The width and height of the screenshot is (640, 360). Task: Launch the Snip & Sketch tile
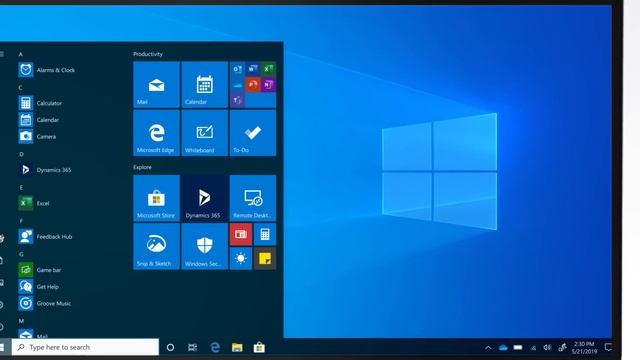(x=156, y=247)
